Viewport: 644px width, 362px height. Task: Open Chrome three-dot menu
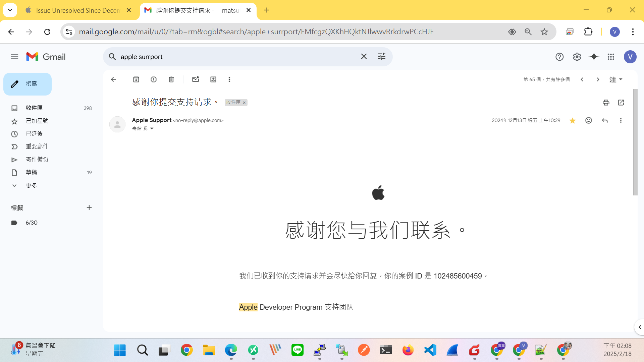tap(633, 32)
